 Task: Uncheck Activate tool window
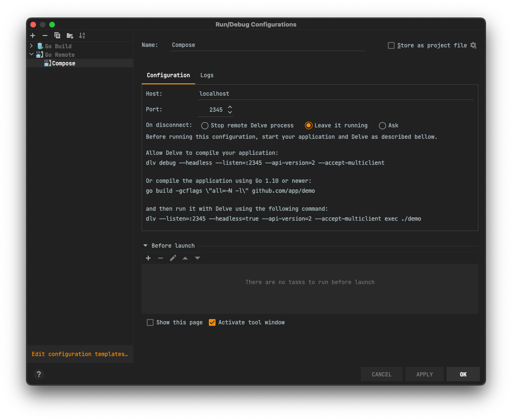(212, 322)
